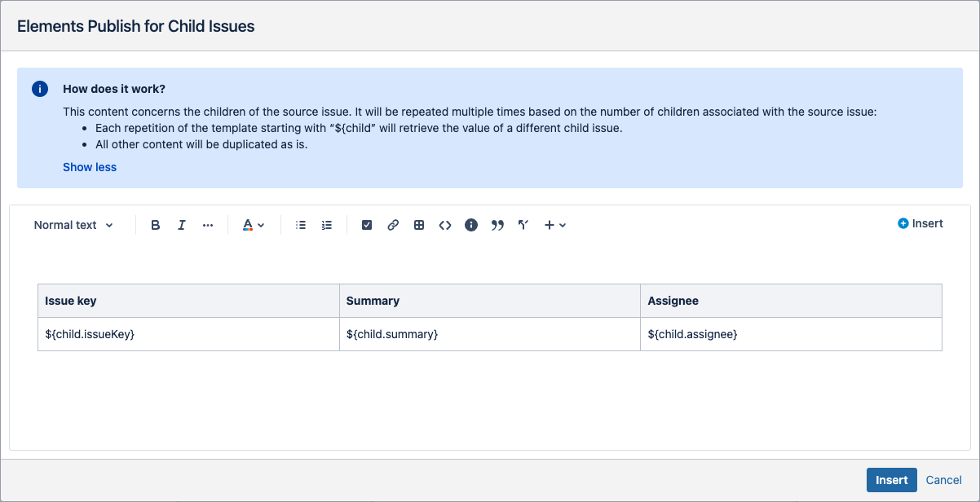Viewport: 980px width, 502px height.
Task: Insert a table from the toolbar
Action: click(x=419, y=225)
